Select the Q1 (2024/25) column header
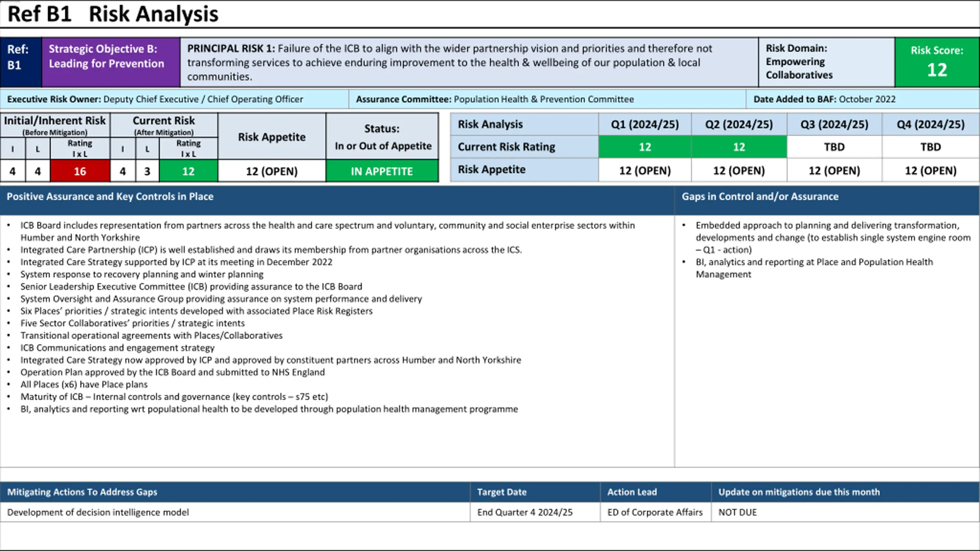This screenshot has height=551, width=980. [x=645, y=124]
